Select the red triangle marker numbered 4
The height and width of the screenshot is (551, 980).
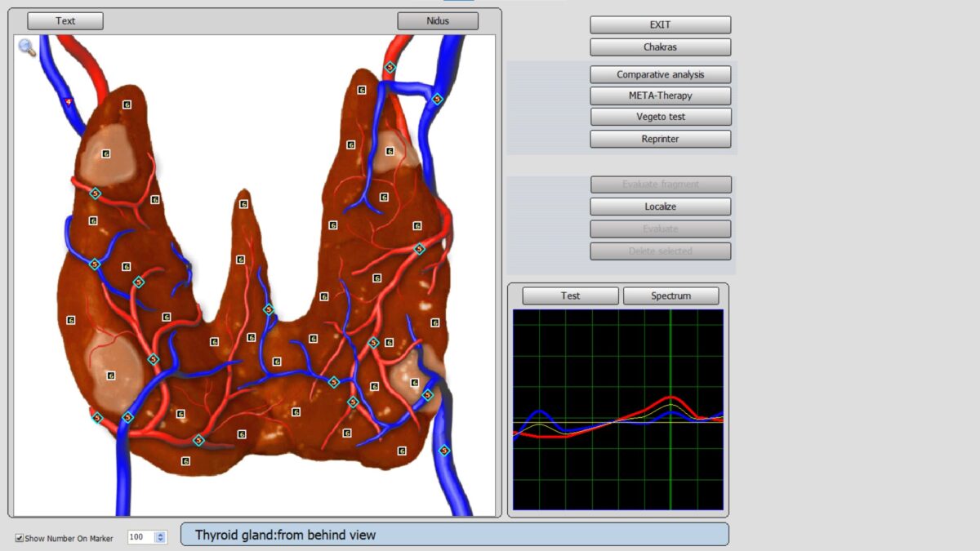click(69, 102)
